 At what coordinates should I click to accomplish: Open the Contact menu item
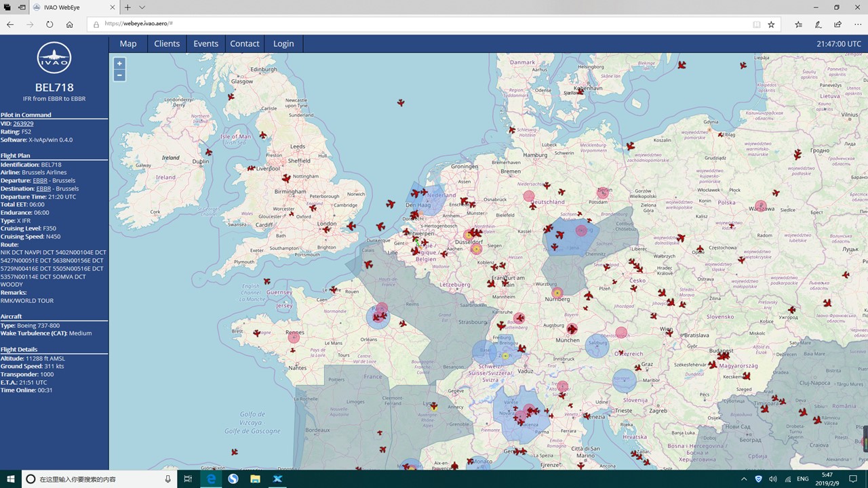pos(245,43)
